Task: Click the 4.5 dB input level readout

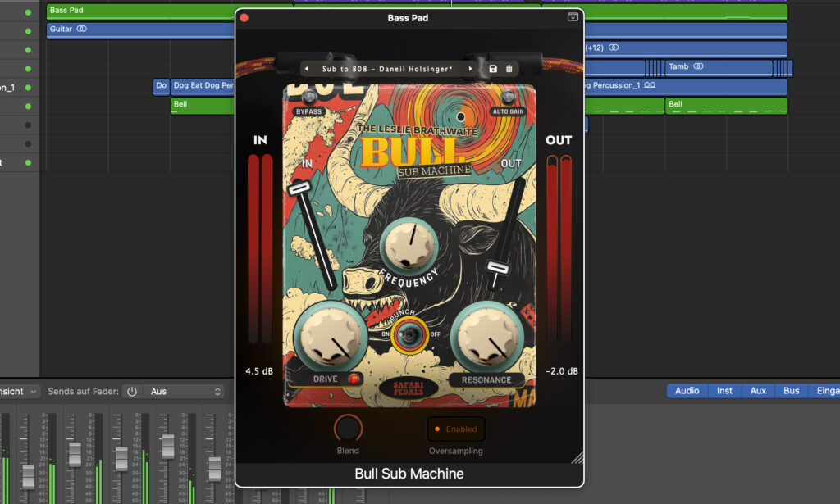Action: pos(259,370)
